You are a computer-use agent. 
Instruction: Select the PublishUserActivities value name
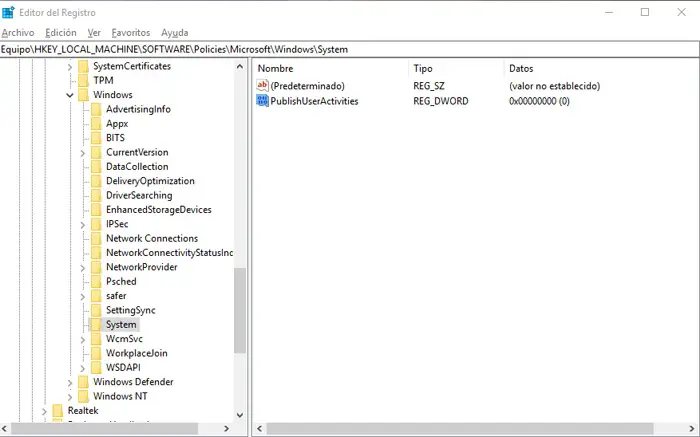point(314,101)
